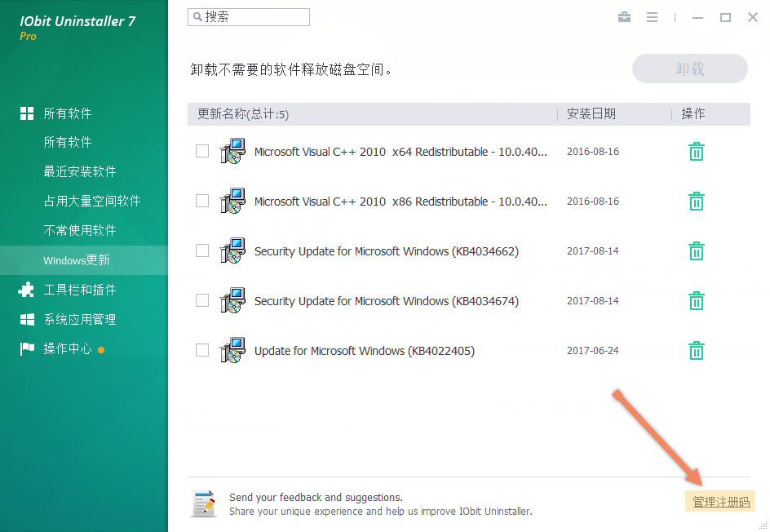770x532 pixels.
Task: Open the toolbox briefcase icon
Action: click(x=624, y=17)
